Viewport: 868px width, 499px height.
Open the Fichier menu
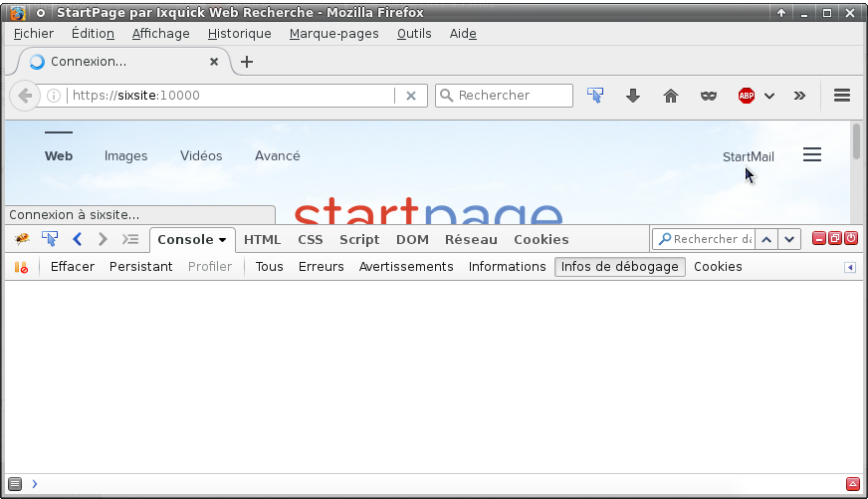(33, 33)
